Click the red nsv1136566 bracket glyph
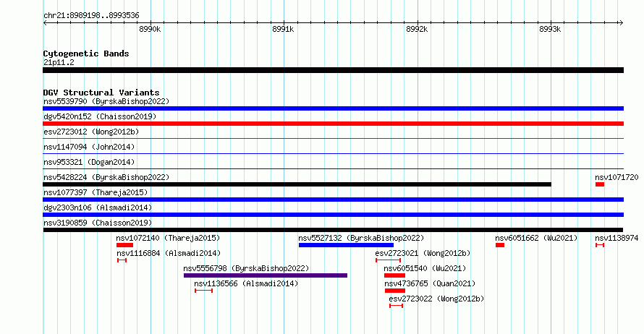Image resolution: width=644 pixels, height=334 pixels. click(204, 291)
